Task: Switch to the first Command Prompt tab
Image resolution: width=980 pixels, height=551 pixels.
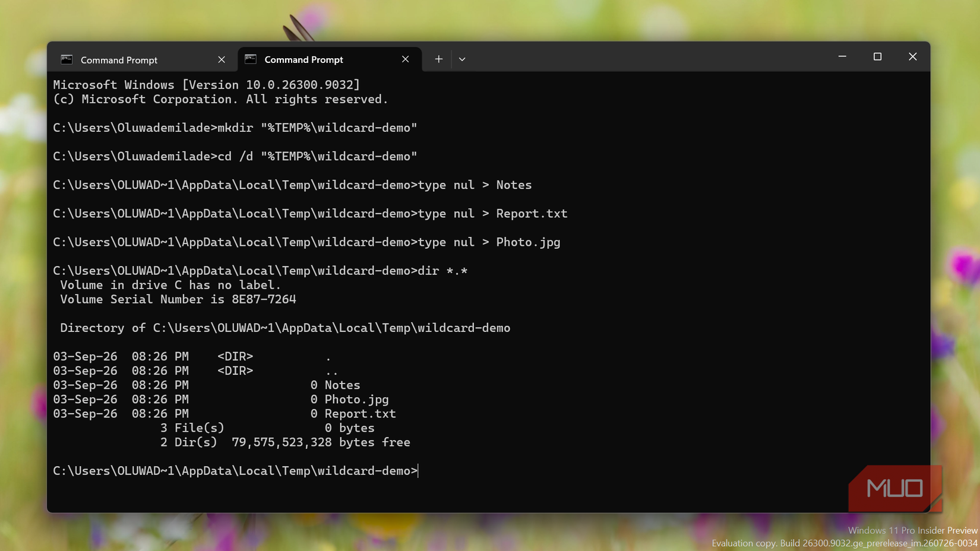Action: point(143,59)
